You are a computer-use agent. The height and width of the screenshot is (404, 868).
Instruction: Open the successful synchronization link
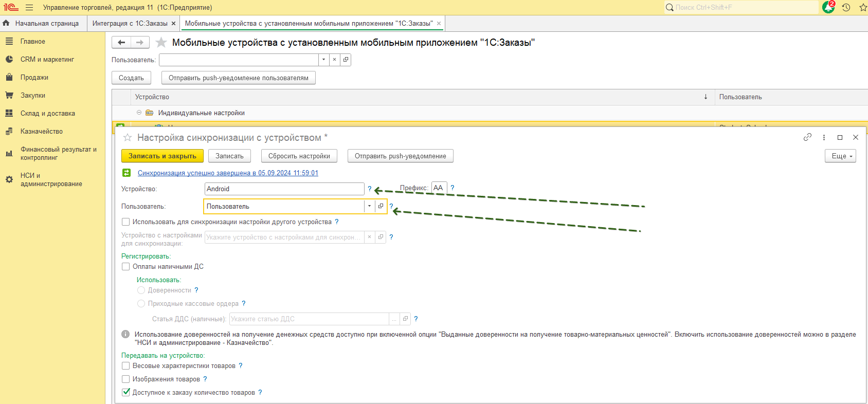[x=228, y=173]
